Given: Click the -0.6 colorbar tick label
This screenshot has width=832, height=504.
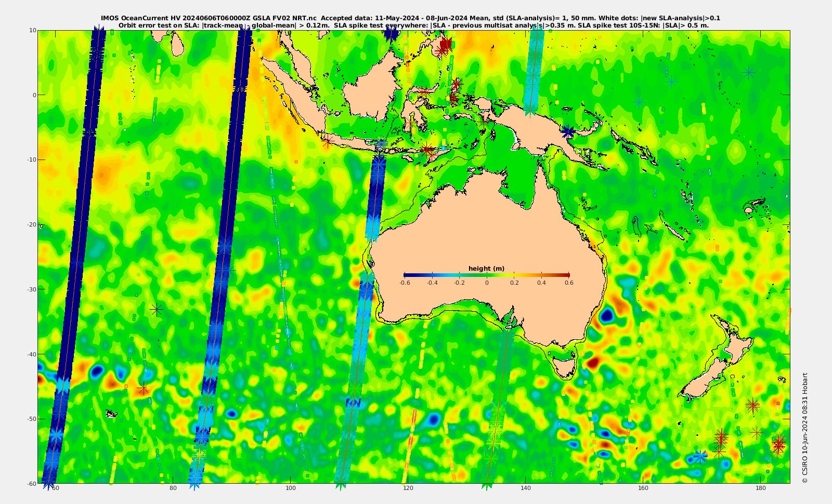Looking at the screenshot, I should click(405, 283).
